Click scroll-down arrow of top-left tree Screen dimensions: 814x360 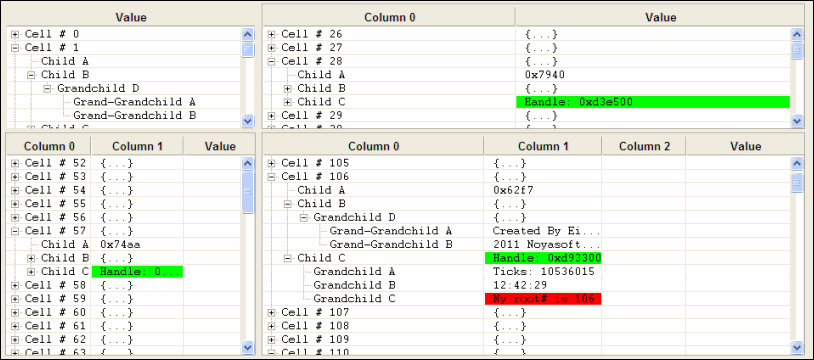pyautogui.click(x=248, y=121)
